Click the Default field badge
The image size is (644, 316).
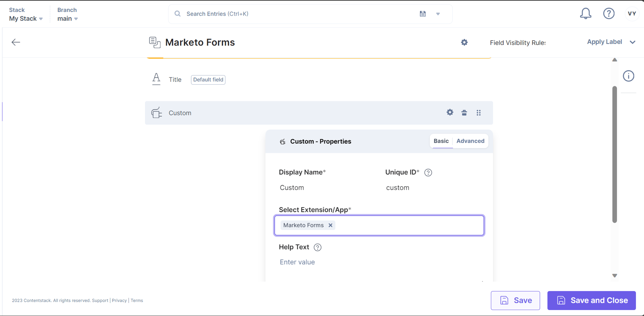point(208,80)
